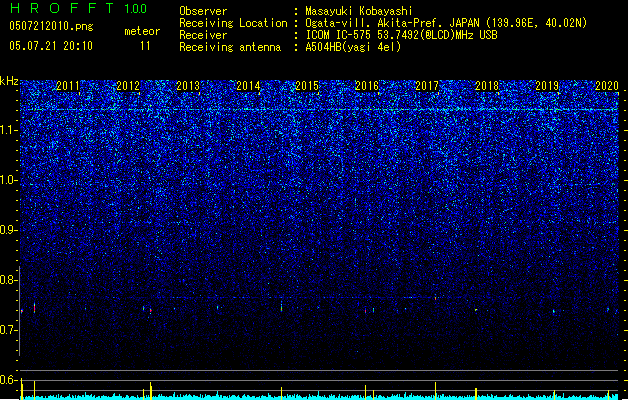
Task: Click the 0.8 kHz axis label
Action: coord(9,280)
